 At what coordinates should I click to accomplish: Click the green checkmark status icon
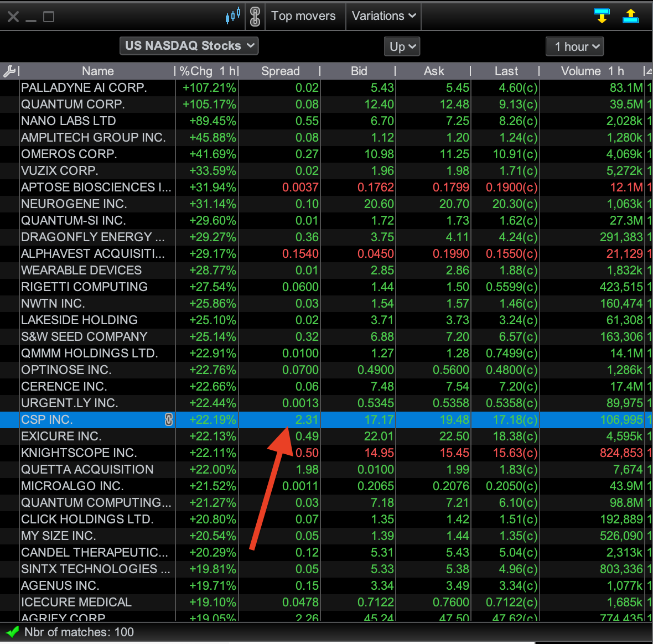point(12,632)
